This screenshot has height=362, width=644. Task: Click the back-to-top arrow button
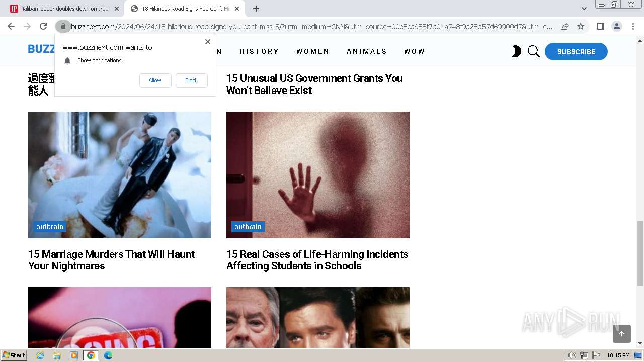coord(622,334)
